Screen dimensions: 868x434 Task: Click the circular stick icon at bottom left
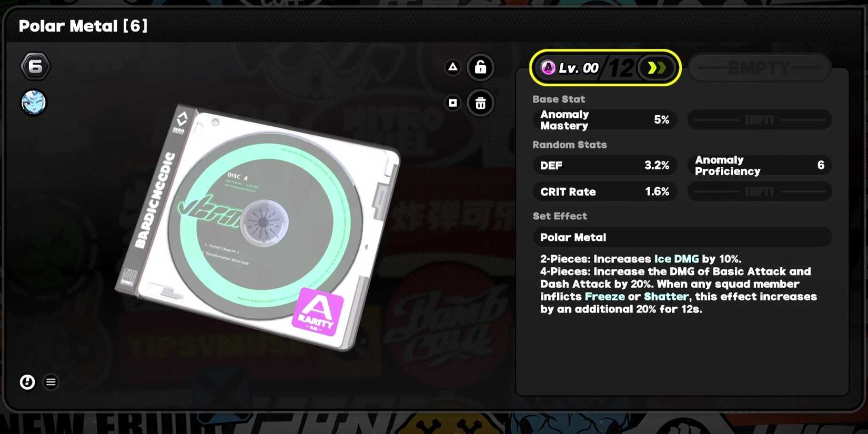27,382
